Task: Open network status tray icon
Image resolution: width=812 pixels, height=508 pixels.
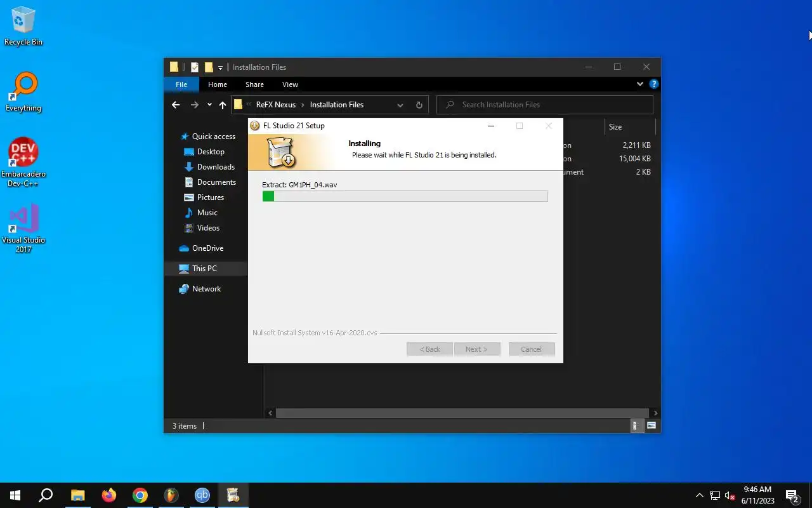Action: [715, 495]
